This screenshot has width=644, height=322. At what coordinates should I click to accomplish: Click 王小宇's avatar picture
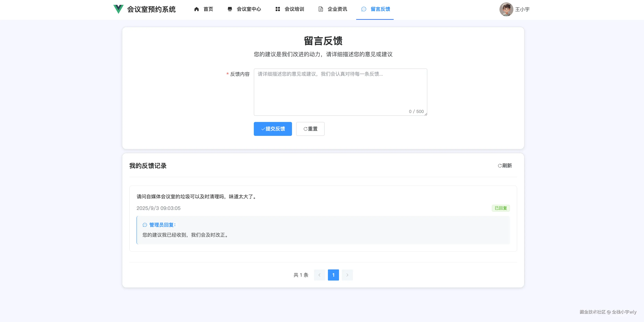(506, 10)
